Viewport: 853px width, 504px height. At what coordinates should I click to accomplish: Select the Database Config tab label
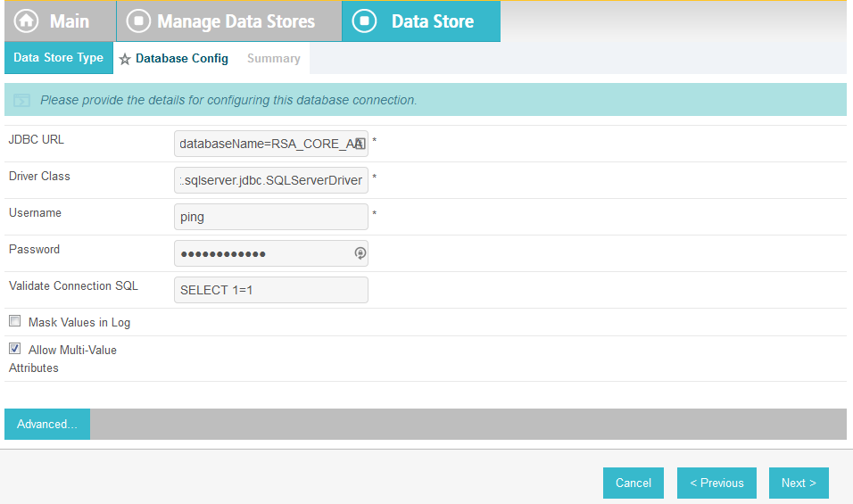point(182,59)
